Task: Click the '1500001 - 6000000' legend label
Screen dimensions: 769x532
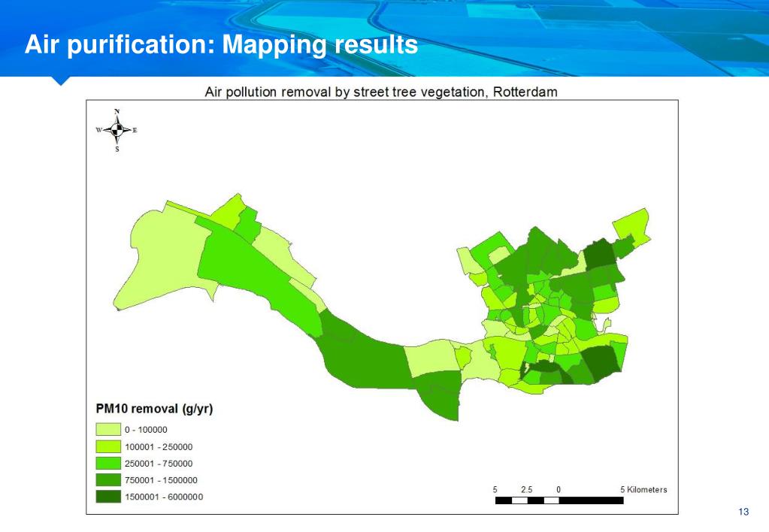Action: (x=164, y=497)
